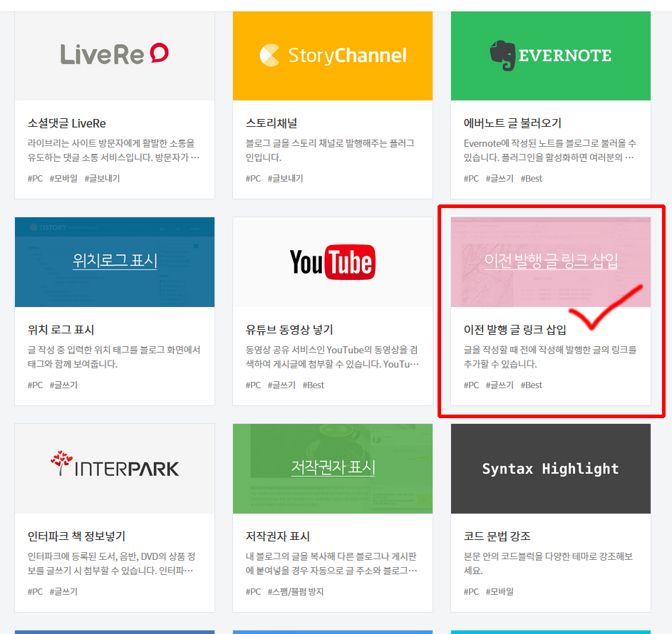
Task: Open the Syntax Highlight dark banner
Action: click(551, 469)
